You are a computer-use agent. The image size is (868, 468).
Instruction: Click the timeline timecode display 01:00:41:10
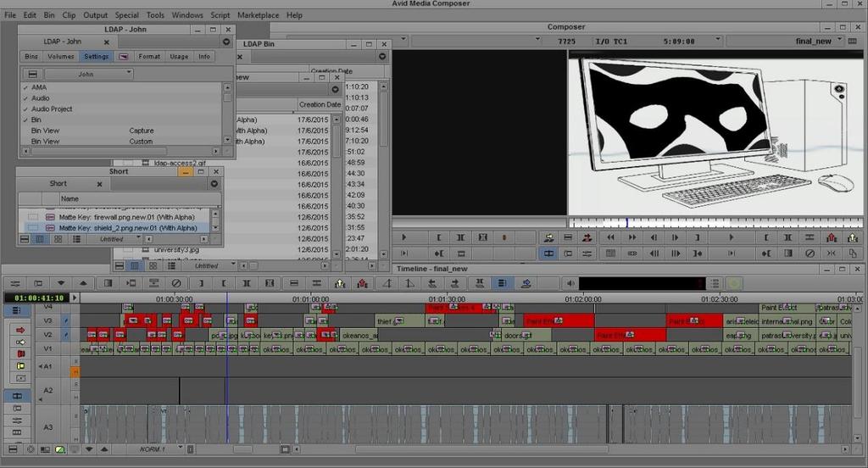pyautogui.click(x=39, y=298)
